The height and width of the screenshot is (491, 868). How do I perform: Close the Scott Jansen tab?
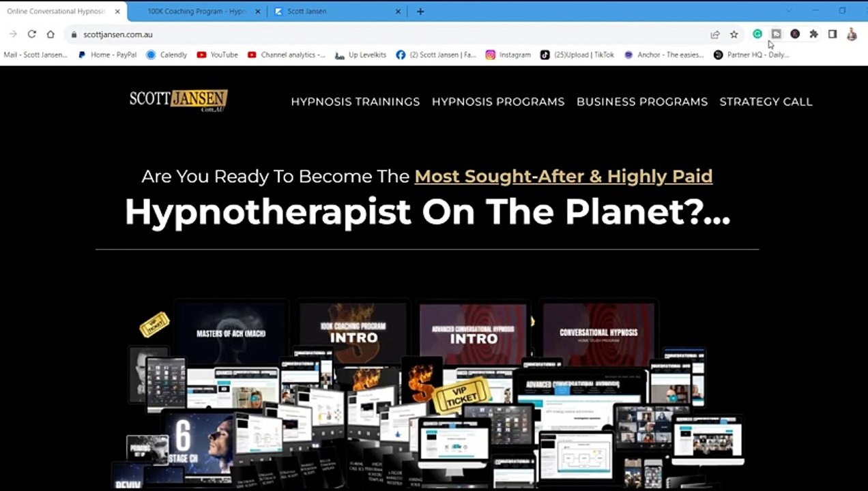click(399, 12)
